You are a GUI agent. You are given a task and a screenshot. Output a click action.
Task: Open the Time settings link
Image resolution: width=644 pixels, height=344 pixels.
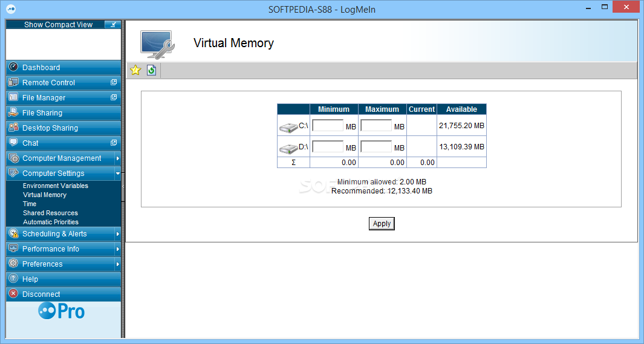click(30, 204)
